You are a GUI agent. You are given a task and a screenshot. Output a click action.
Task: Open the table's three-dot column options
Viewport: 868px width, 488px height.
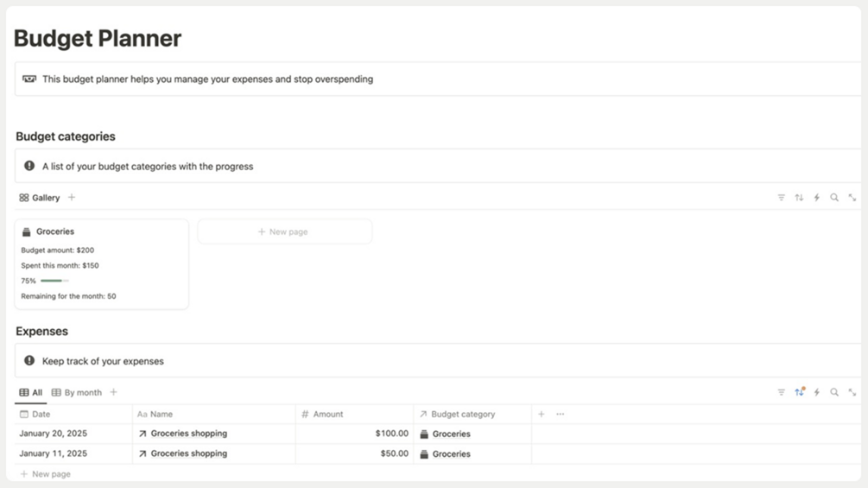(561, 414)
